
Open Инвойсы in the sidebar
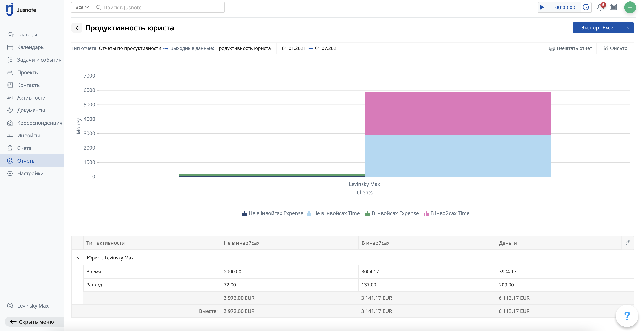pyautogui.click(x=28, y=135)
